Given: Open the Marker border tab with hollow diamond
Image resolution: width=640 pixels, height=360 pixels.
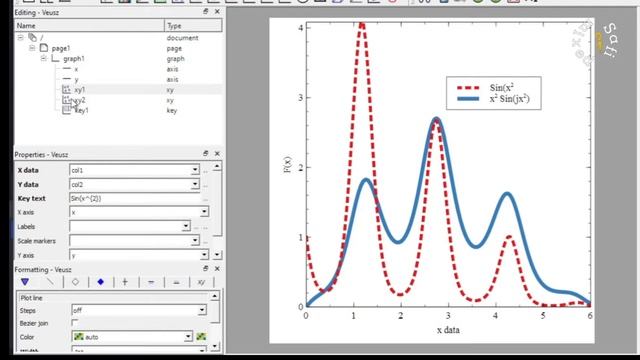Looking at the screenshot, I should pyautogui.click(x=76, y=282).
